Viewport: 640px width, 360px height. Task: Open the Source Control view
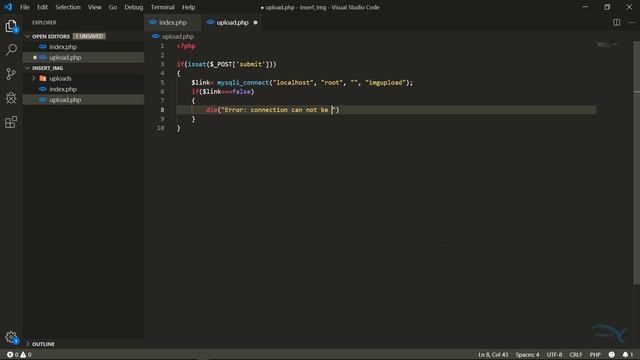11,74
